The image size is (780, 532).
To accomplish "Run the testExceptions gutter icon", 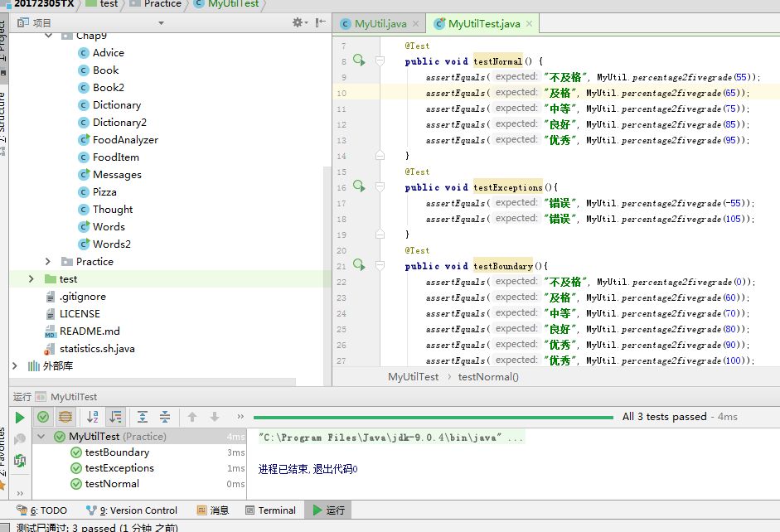I will point(359,186).
